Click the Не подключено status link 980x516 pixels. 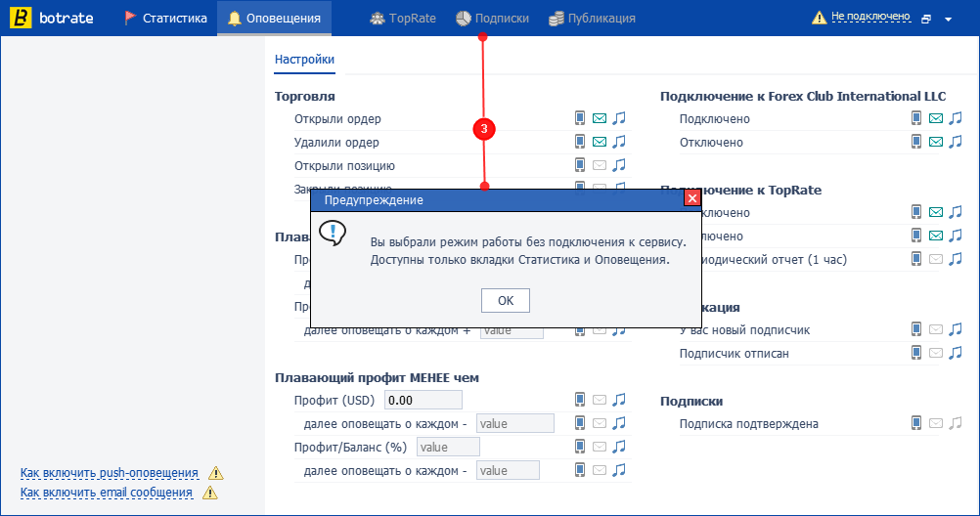(870, 17)
